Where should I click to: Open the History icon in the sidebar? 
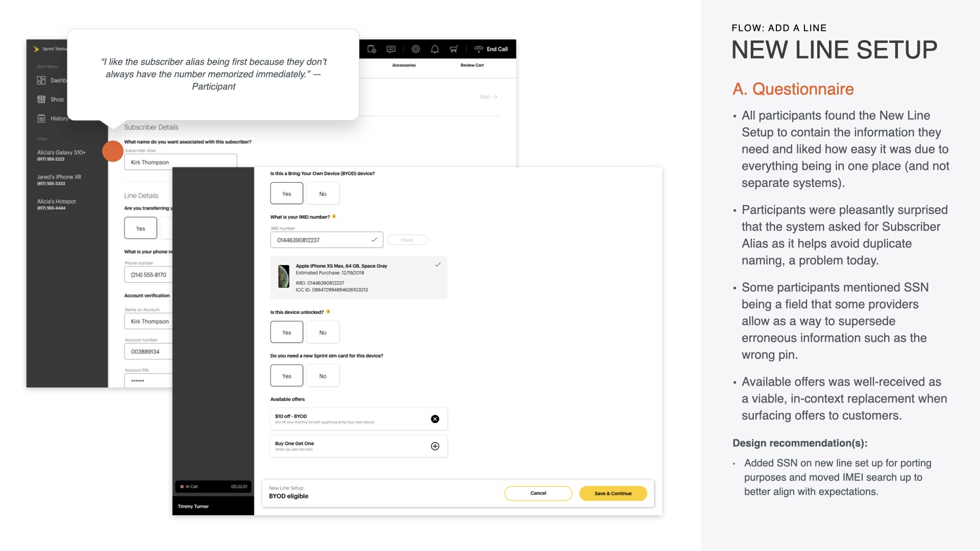(41, 118)
